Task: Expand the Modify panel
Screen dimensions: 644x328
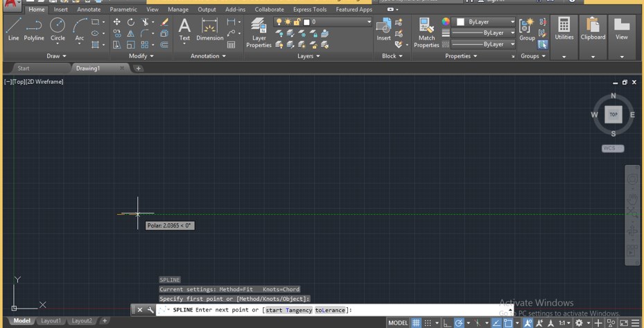Action: coord(141,56)
